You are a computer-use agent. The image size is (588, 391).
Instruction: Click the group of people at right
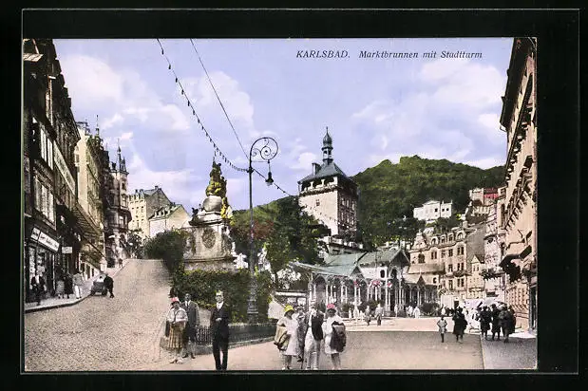click(496, 321)
